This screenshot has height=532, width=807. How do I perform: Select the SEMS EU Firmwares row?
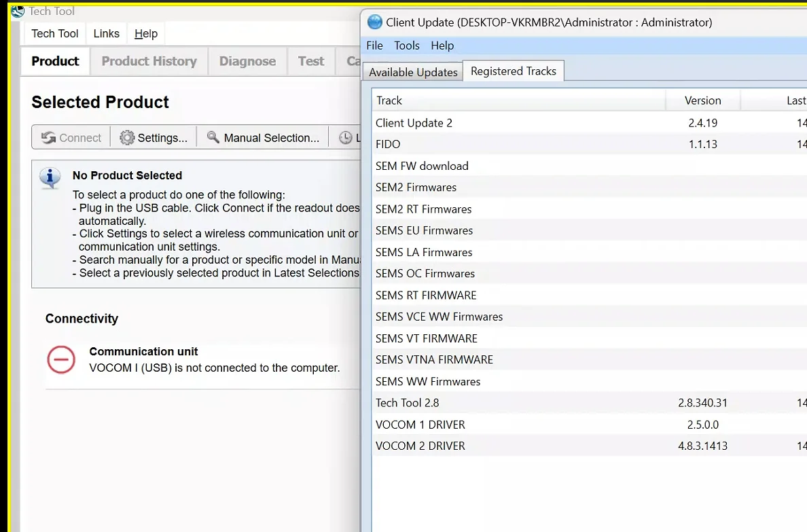[x=590, y=231]
